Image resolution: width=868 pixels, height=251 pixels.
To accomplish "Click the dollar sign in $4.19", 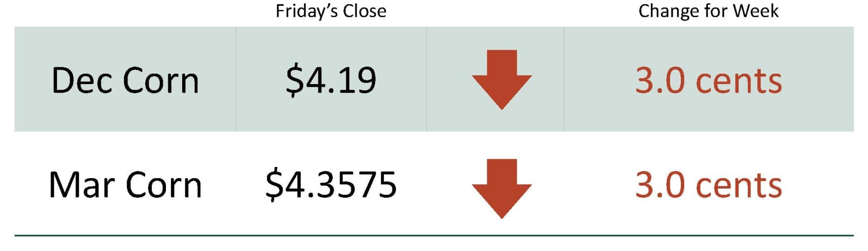I will click(x=294, y=81).
